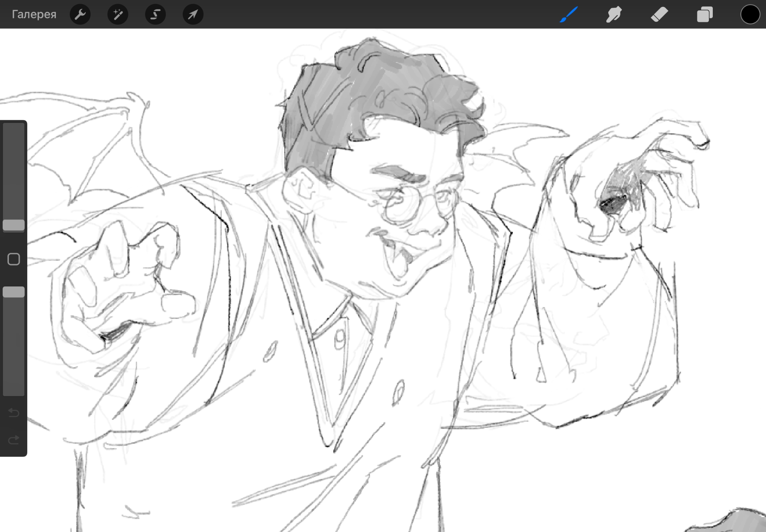
Task: Select the Smudge finger tool
Action: tap(614, 15)
